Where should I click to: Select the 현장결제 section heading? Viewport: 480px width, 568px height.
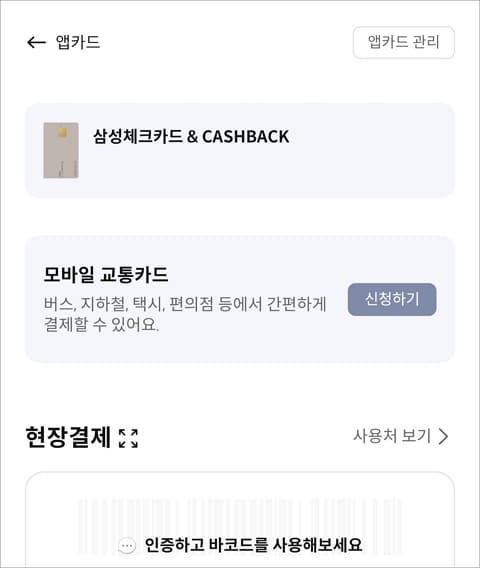click(68, 438)
